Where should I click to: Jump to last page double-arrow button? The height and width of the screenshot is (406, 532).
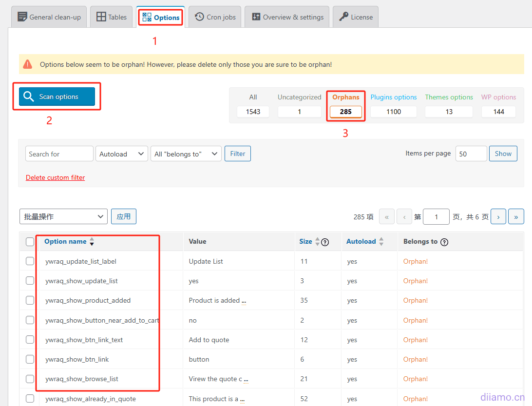pos(516,216)
